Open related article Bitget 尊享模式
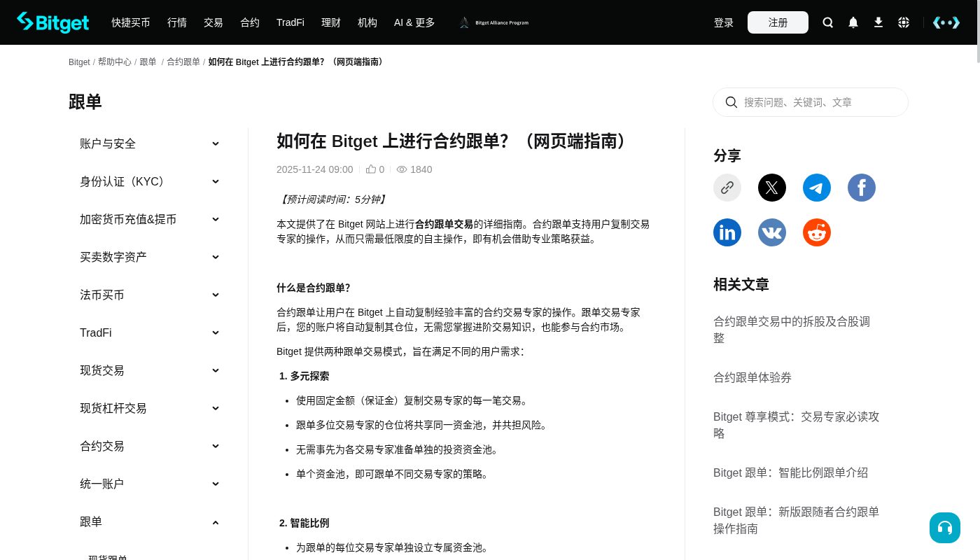Image resolution: width=980 pixels, height=560 pixels. click(797, 425)
